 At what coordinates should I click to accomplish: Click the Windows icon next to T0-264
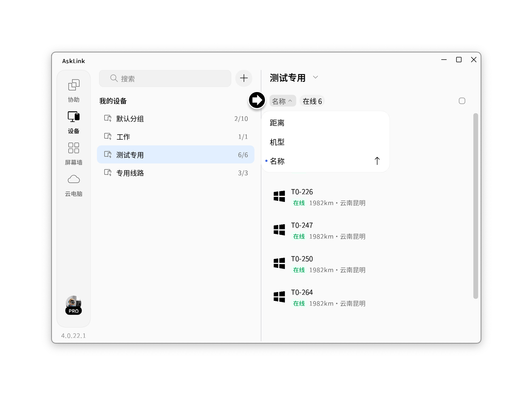tap(279, 297)
